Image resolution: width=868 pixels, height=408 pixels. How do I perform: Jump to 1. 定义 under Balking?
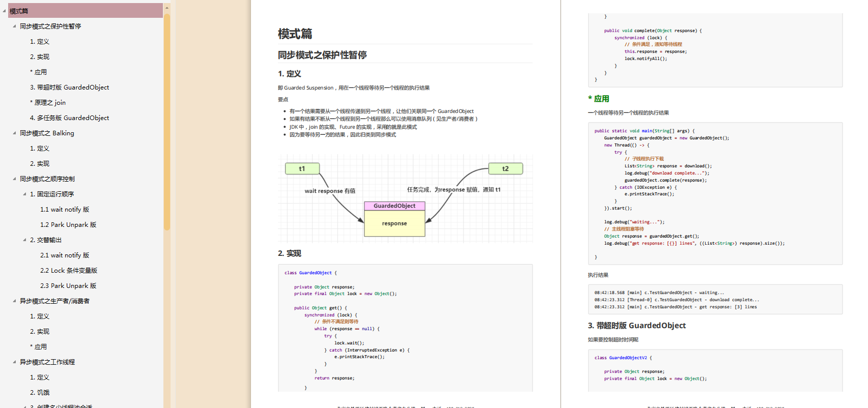(40, 148)
